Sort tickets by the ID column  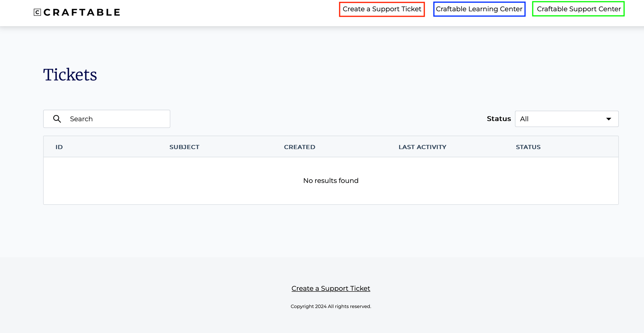pyautogui.click(x=59, y=147)
